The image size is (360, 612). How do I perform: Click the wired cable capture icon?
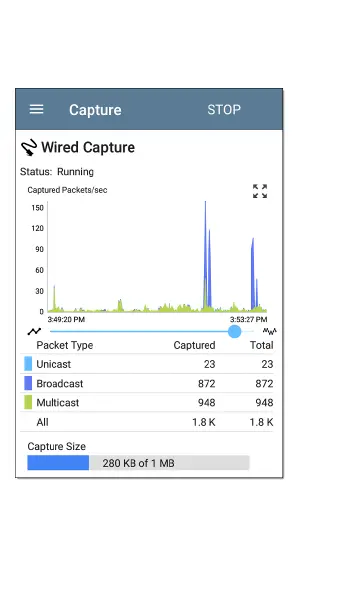[x=29, y=148]
